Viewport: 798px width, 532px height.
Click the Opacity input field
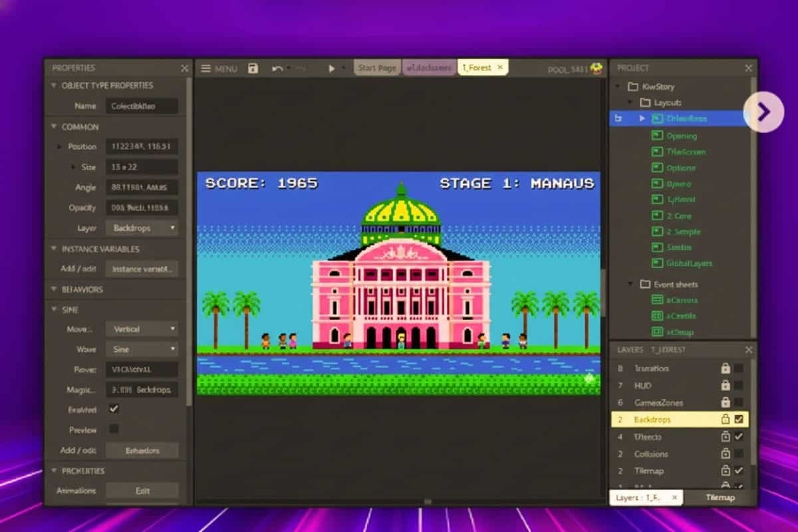(142, 207)
